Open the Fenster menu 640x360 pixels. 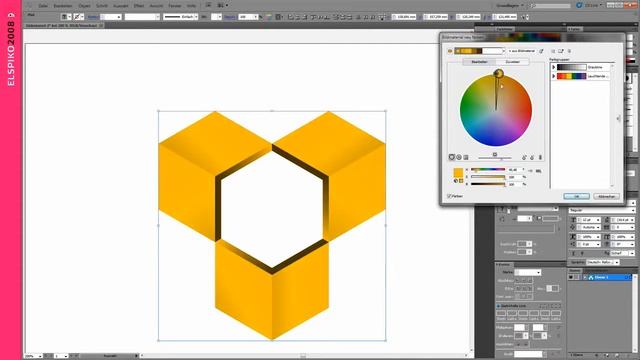tap(175, 6)
